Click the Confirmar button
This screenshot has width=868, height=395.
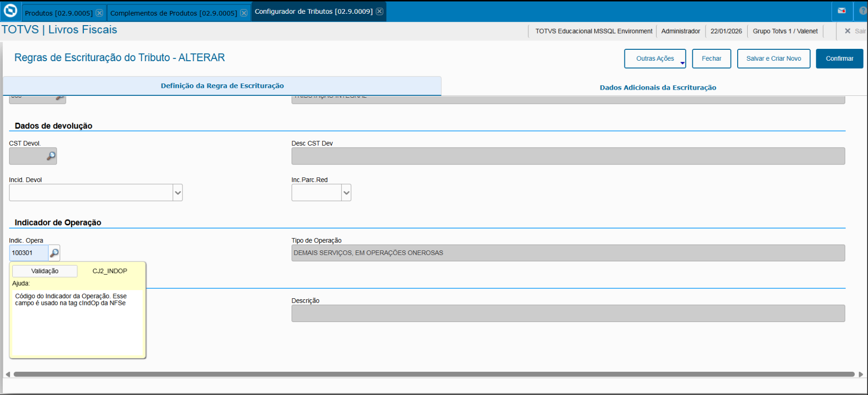coord(839,59)
